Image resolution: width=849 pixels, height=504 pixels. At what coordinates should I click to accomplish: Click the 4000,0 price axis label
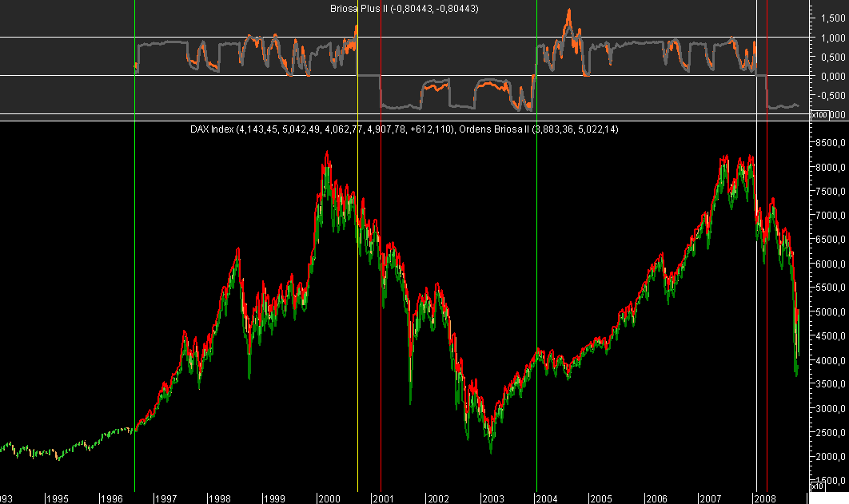click(830, 360)
